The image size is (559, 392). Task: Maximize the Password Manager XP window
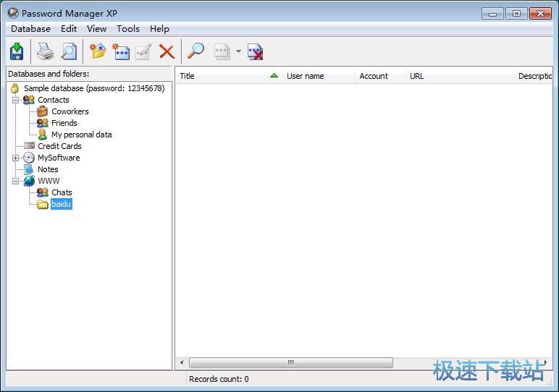click(x=516, y=14)
